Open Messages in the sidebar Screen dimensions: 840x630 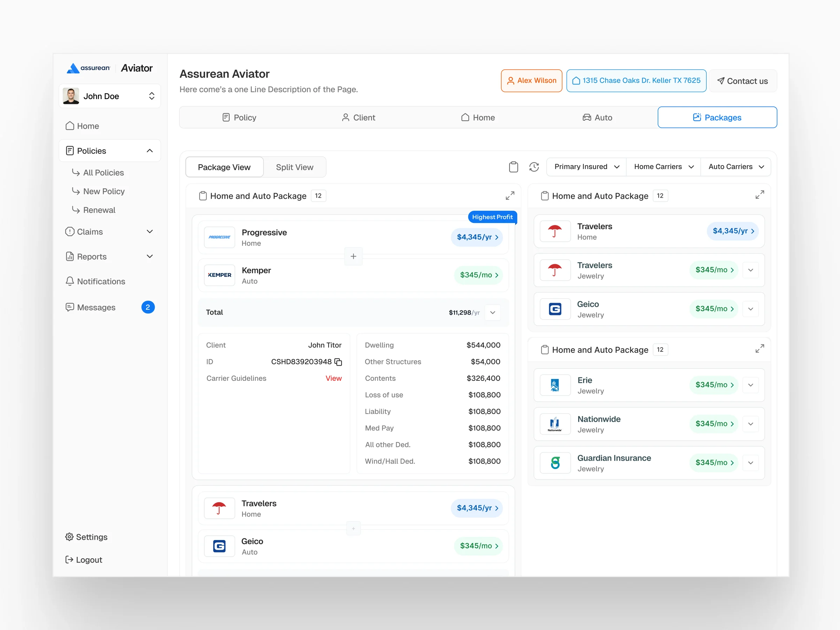tap(110, 307)
